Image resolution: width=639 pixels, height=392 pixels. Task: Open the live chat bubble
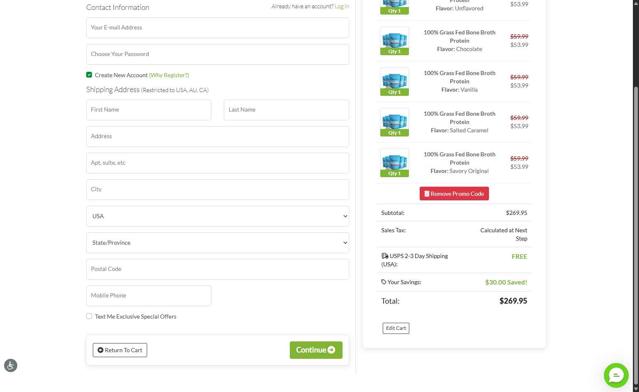click(x=616, y=375)
